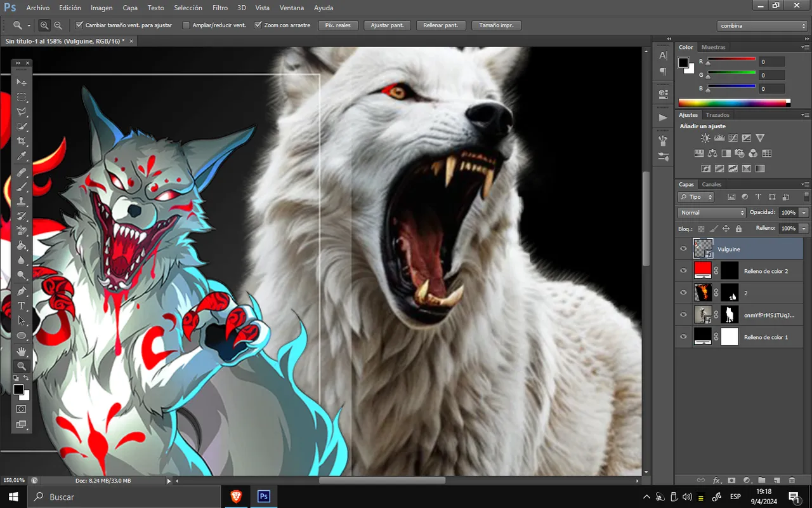Click the foreground color swatch in Color panel
The width and height of the screenshot is (812, 508).
(x=683, y=62)
